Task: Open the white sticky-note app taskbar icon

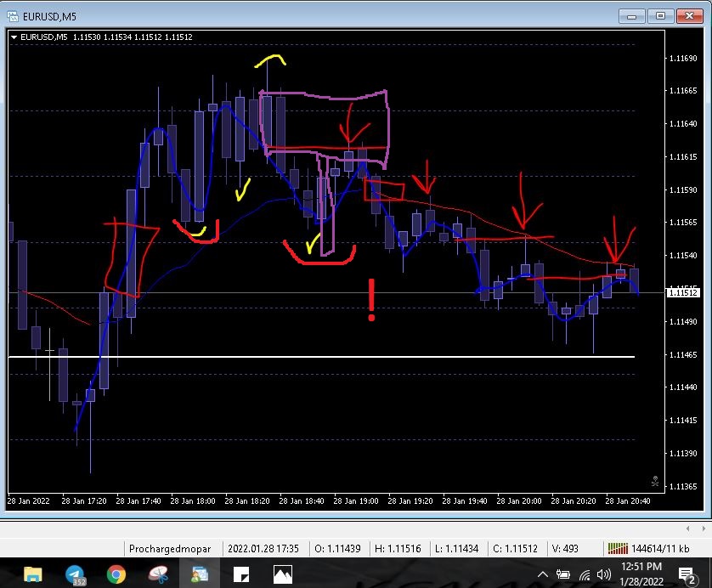Action: 241,574
